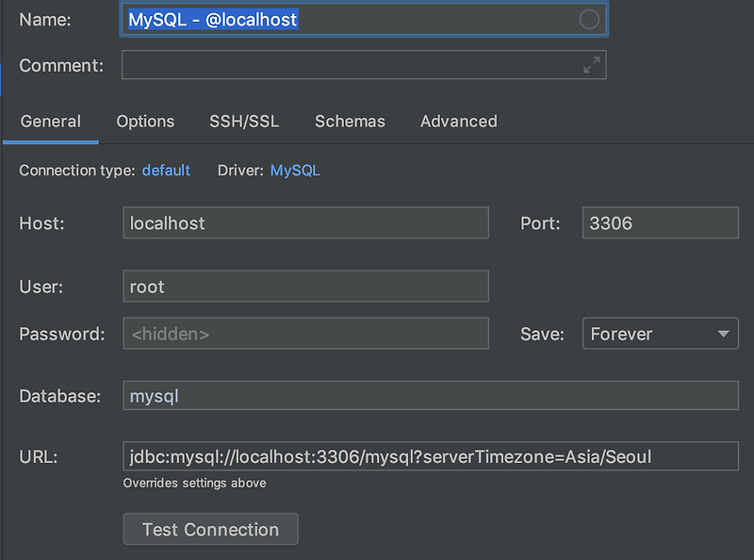754x560 pixels.
Task: Click the 'default' connection type link
Action: tap(166, 171)
